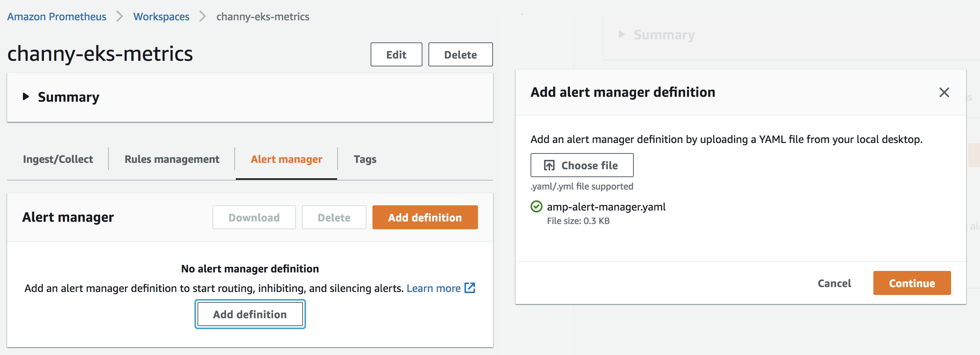Navigate to the Workspaces breadcrumb link

[x=161, y=17]
